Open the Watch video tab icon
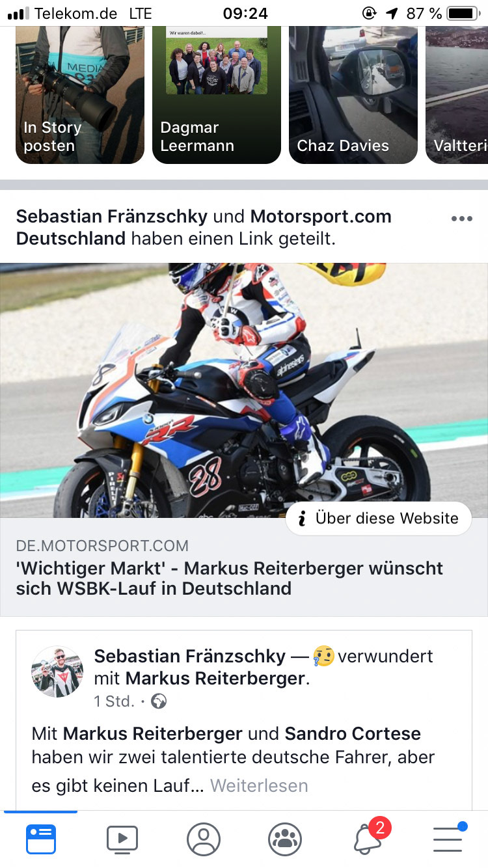Image resolution: width=488 pixels, height=868 pixels. (122, 839)
